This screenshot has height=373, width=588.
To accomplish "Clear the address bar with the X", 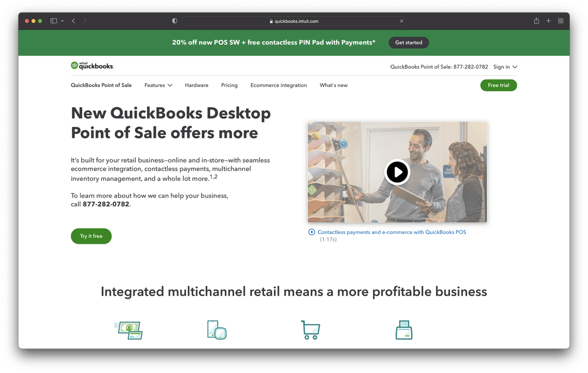I will coord(402,21).
